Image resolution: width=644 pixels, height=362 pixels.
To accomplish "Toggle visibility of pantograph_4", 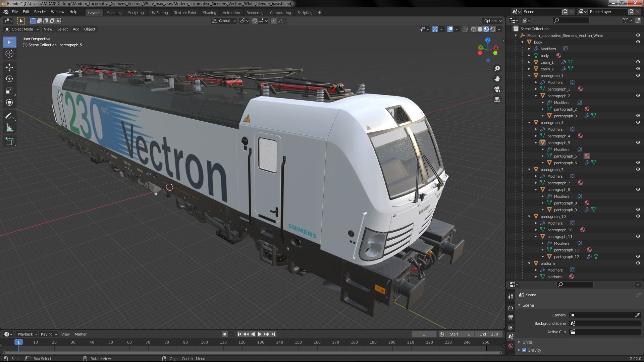I will click(638, 122).
